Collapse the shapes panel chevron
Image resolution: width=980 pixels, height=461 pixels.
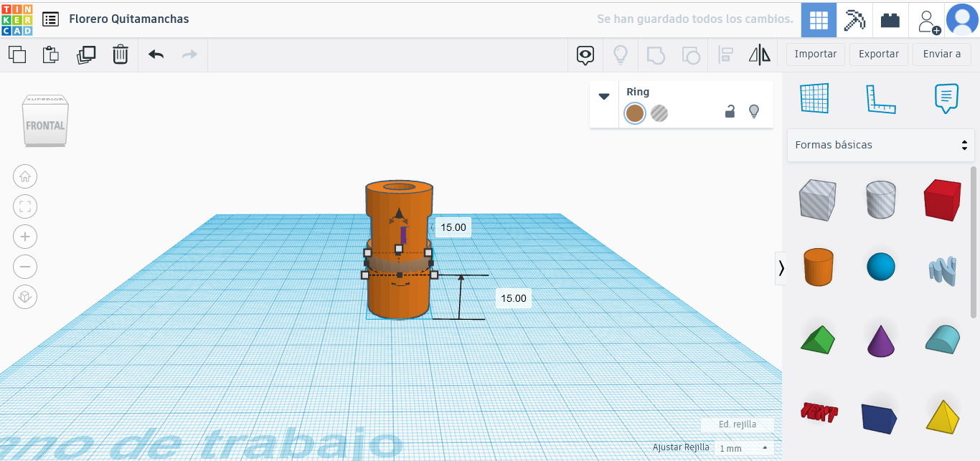point(781,268)
